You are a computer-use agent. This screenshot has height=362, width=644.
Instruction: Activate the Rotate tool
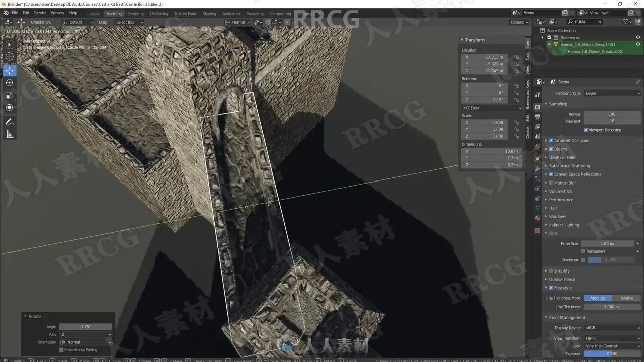10,83
